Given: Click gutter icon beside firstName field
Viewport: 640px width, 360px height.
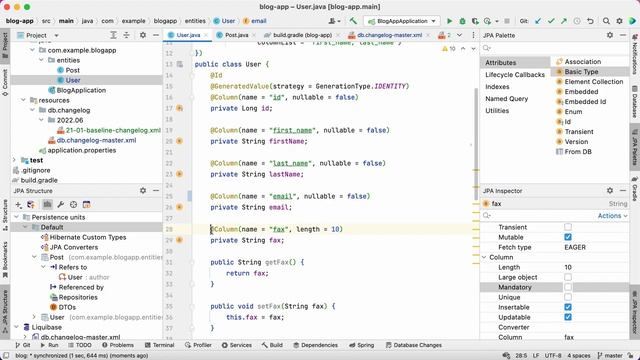Looking at the screenshot, I should click(x=179, y=141).
